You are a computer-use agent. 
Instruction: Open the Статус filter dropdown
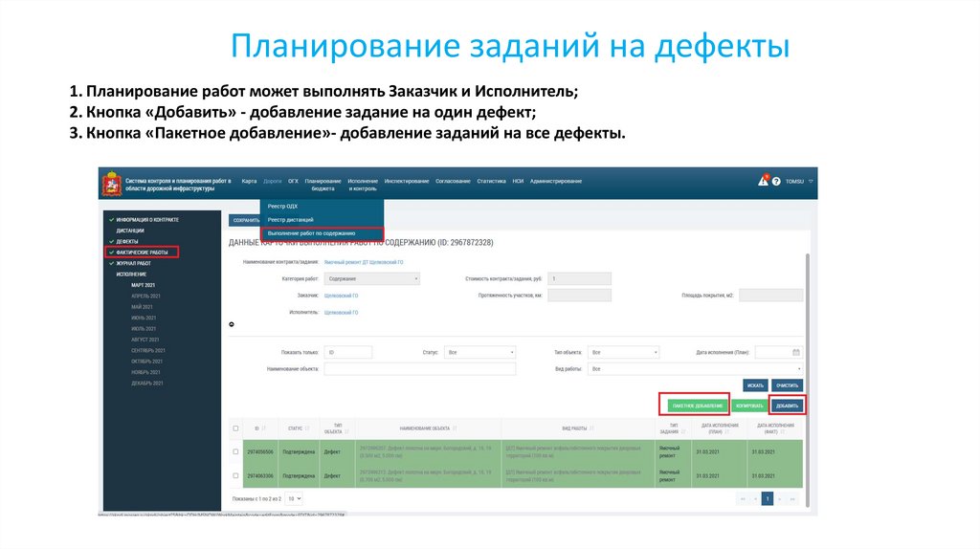tap(479, 352)
